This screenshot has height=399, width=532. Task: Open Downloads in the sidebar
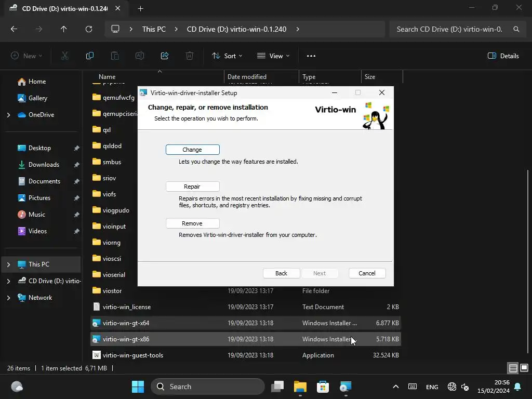pyautogui.click(x=44, y=165)
